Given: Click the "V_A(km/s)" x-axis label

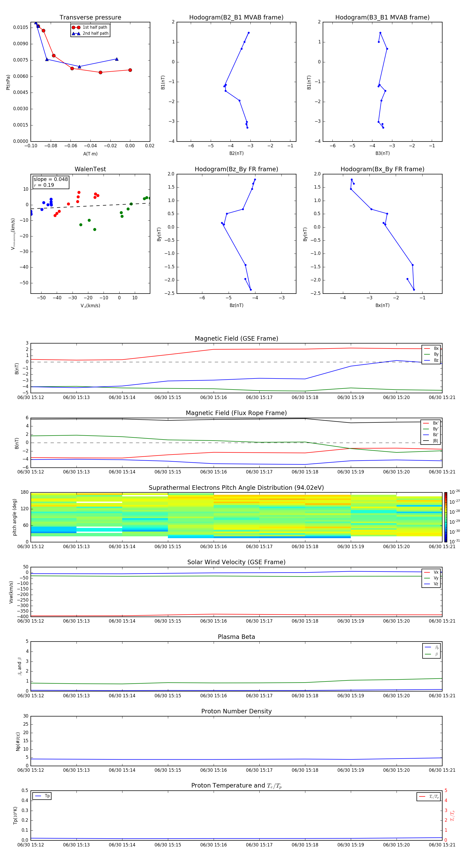Looking at the screenshot, I should pyautogui.click(x=90, y=306).
